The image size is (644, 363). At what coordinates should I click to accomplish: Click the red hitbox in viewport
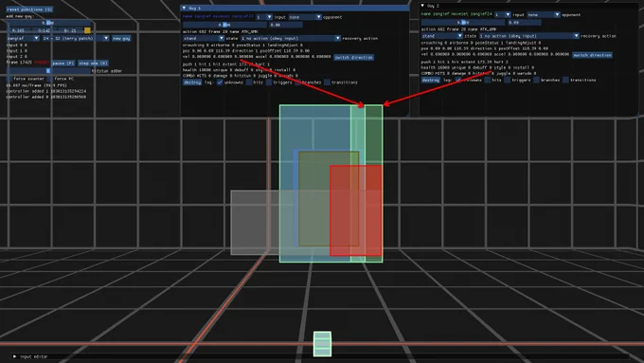click(356, 210)
